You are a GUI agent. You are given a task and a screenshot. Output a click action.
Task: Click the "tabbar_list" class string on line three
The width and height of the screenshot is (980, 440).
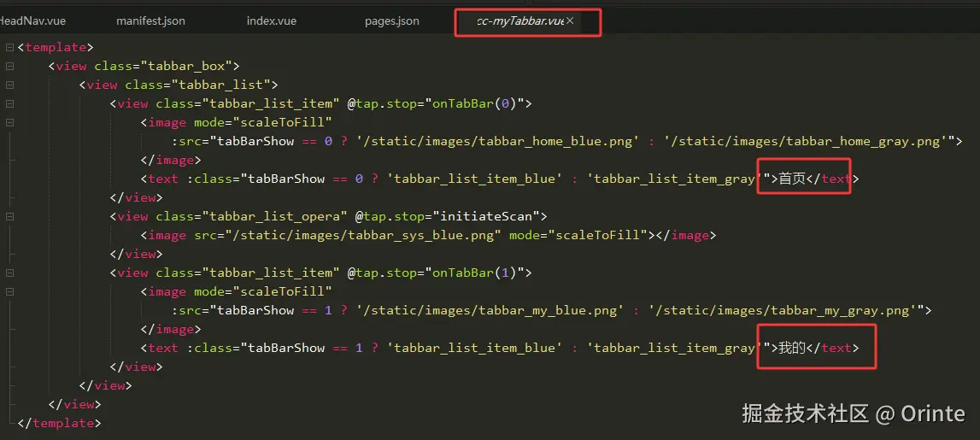click(221, 85)
